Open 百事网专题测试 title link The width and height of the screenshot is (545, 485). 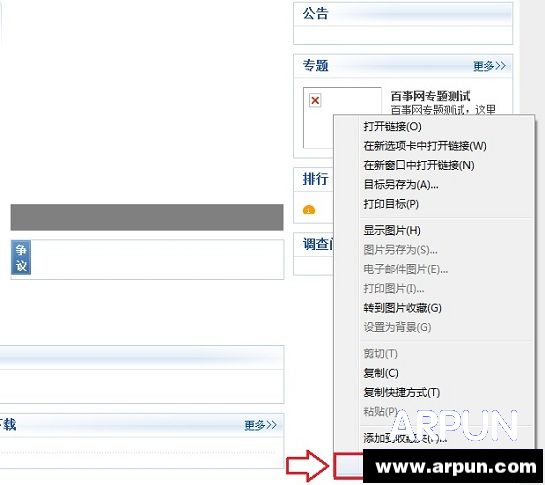pyautogui.click(x=431, y=96)
